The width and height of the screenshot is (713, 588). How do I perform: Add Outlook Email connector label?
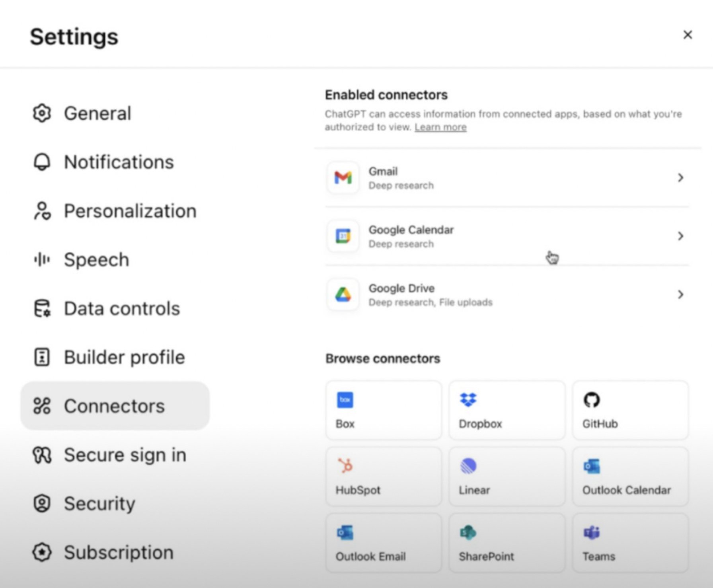[x=371, y=557]
